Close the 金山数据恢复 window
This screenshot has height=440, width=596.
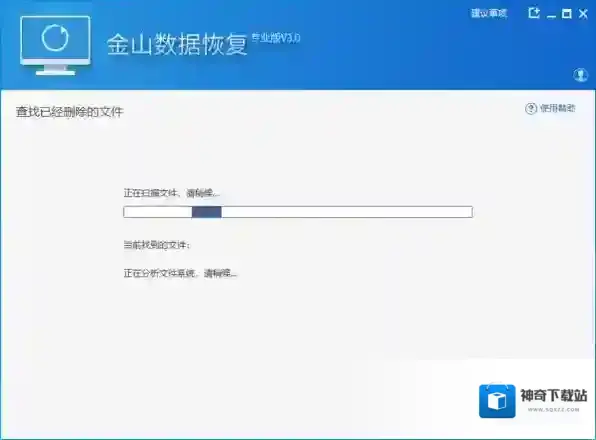583,14
